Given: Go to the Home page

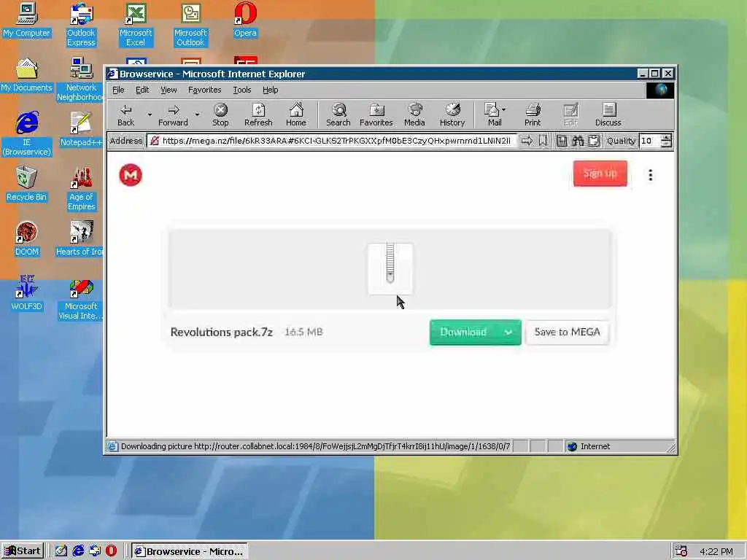Looking at the screenshot, I should (296, 115).
